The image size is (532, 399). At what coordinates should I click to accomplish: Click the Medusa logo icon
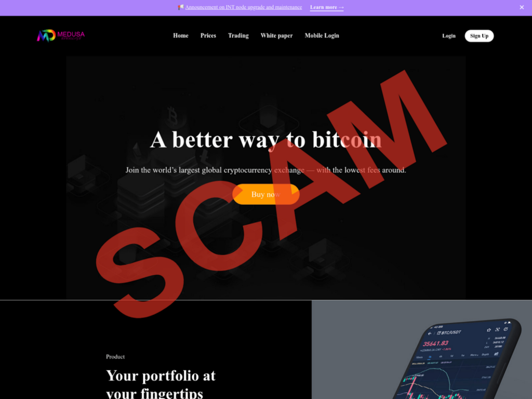(46, 35)
